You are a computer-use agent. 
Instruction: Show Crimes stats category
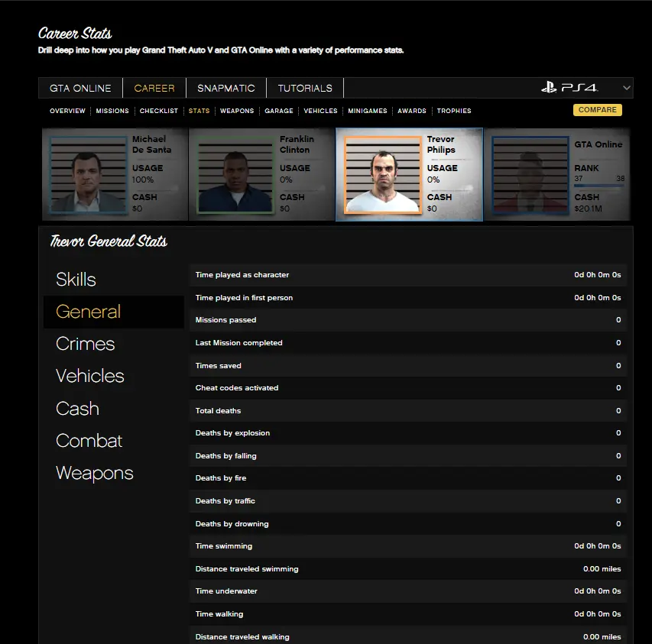[86, 344]
